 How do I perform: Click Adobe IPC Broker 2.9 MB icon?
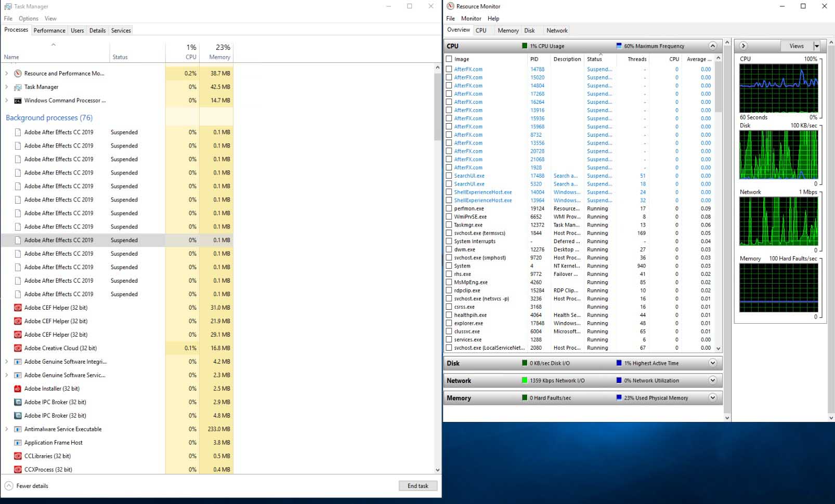pyautogui.click(x=18, y=402)
